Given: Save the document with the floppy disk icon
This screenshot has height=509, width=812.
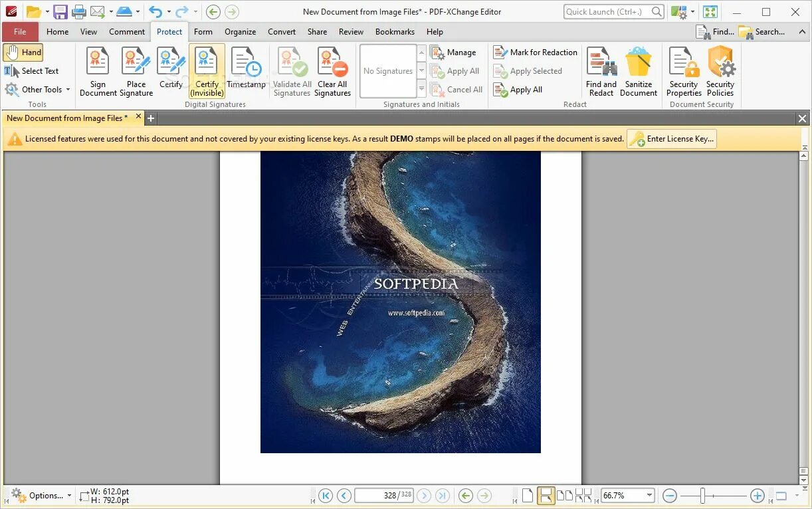Looking at the screenshot, I should pyautogui.click(x=60, y=11).
